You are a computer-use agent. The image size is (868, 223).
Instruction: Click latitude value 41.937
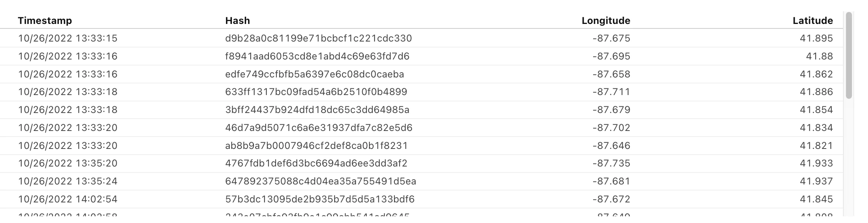[816, 181]
